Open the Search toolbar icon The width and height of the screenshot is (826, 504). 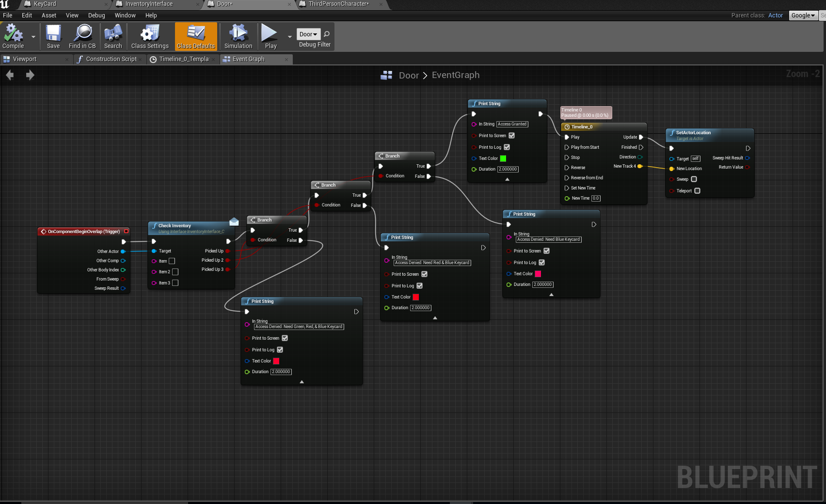click(x=113, y=36)
